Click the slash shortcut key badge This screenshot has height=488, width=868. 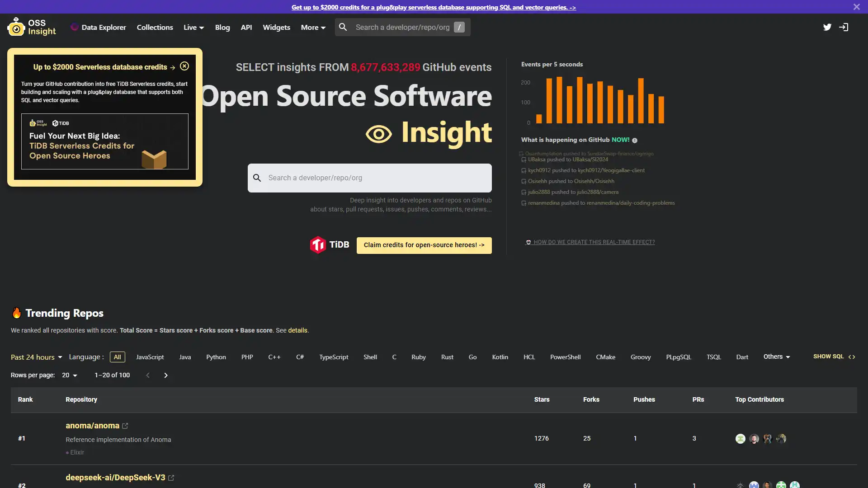[x=459, y=27]
